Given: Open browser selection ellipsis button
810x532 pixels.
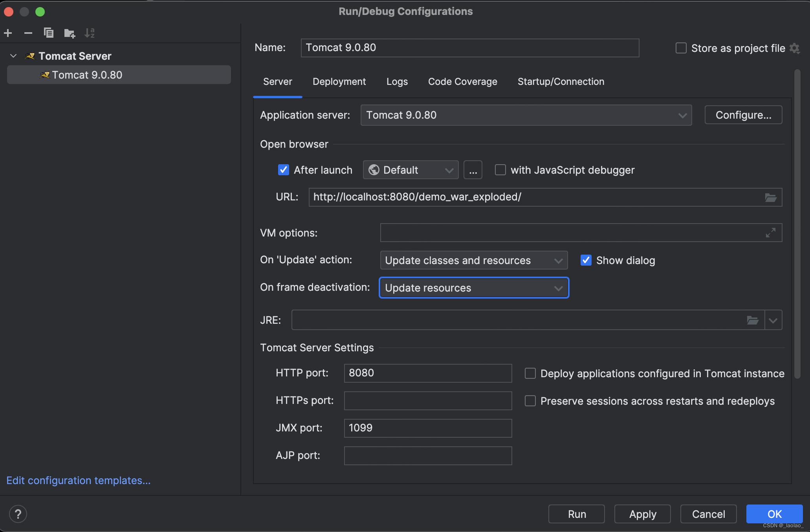Looking at the screenshot, I should click(x=473, y=170).
